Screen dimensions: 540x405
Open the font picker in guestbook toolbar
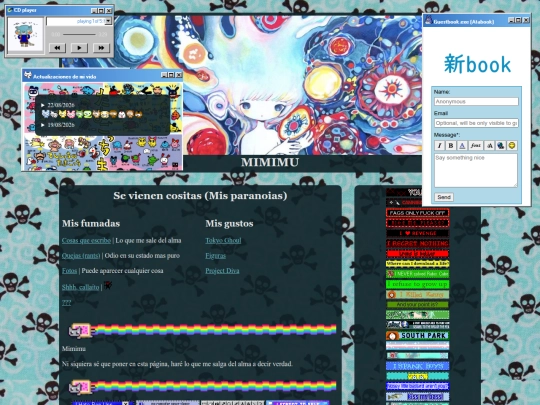tap(476, 146)
